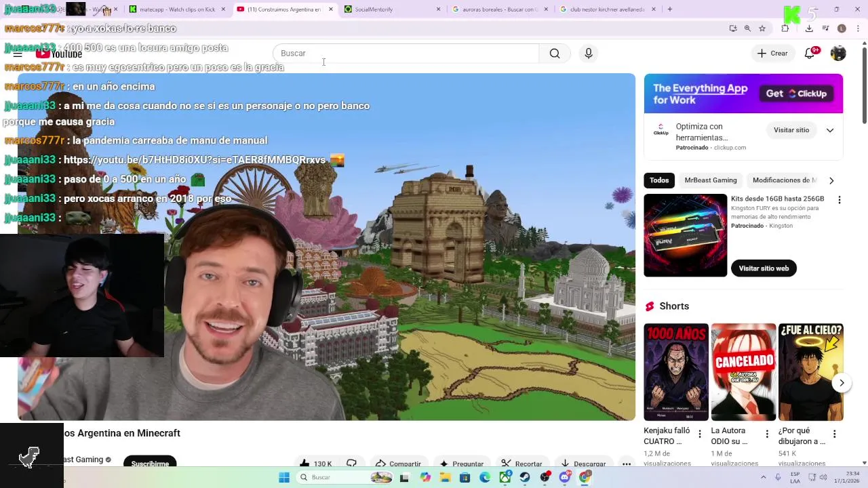Open browser zoom magnifier icon
This screenshot has width=868, height=488.
tap(747, 28)
